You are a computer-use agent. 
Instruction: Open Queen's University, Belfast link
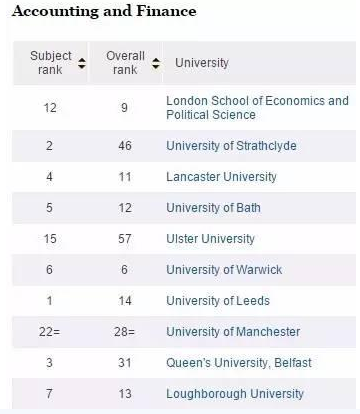click(239, 363)
